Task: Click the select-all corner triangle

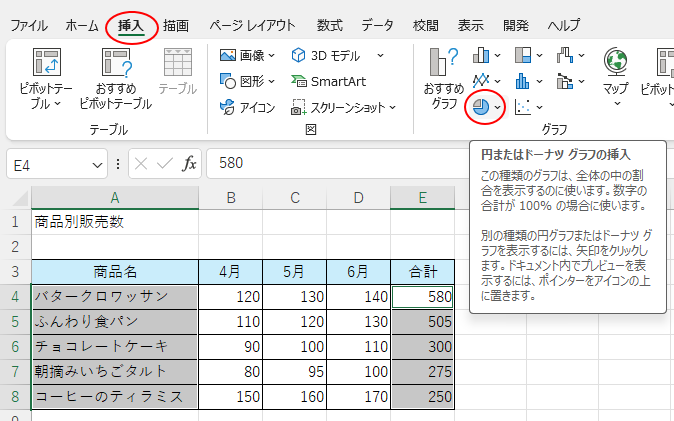Action: pos(20,198)
